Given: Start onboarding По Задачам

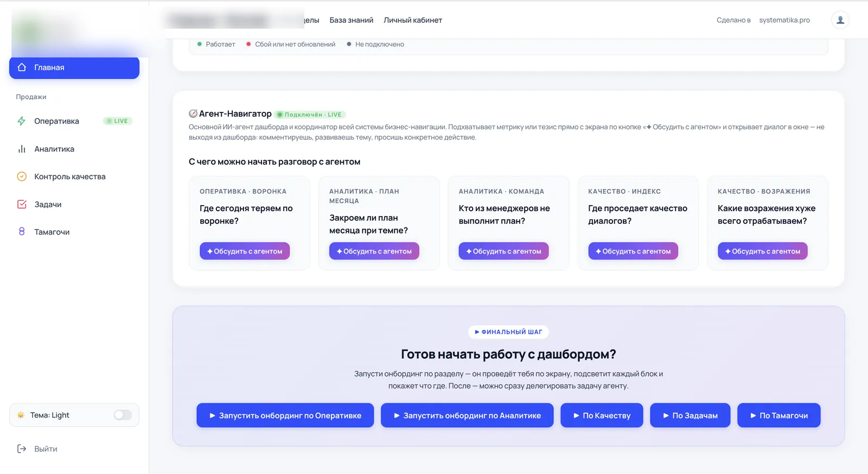Looking at the screenshot, I should [690, 415].
